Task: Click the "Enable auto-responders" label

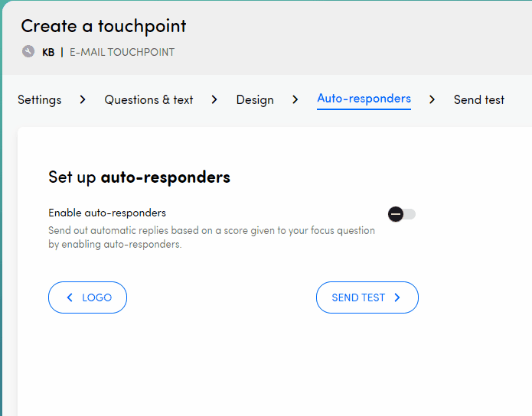Action: point(107,213)
